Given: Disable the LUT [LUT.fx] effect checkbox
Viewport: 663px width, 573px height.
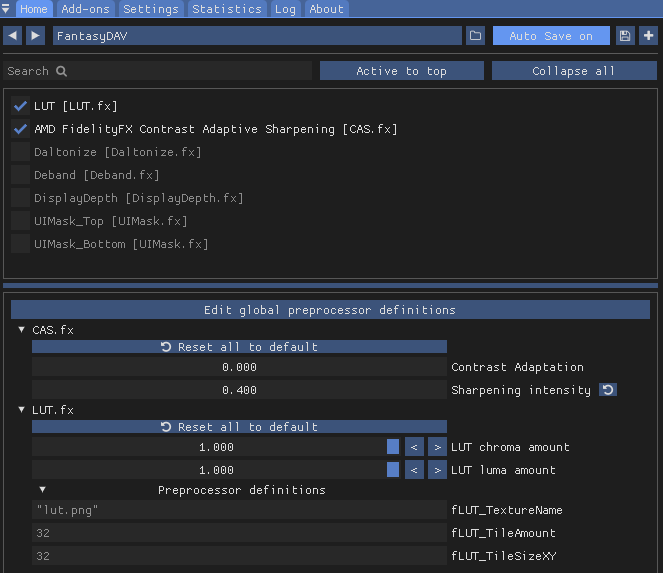Looking at the screenshot, I should [x=20, y=106].
